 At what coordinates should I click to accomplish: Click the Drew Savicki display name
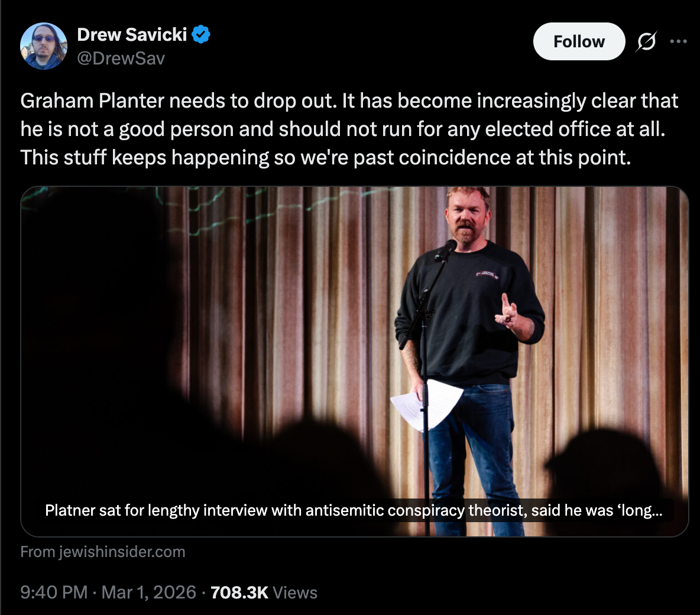coord(132,35)
